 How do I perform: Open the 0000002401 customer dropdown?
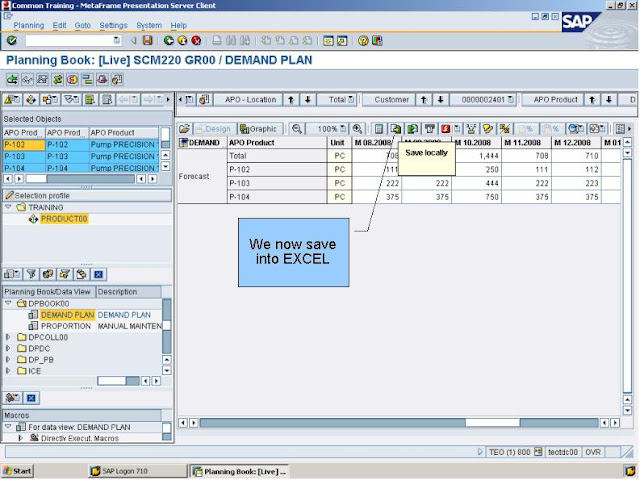(x=511, y=100)
